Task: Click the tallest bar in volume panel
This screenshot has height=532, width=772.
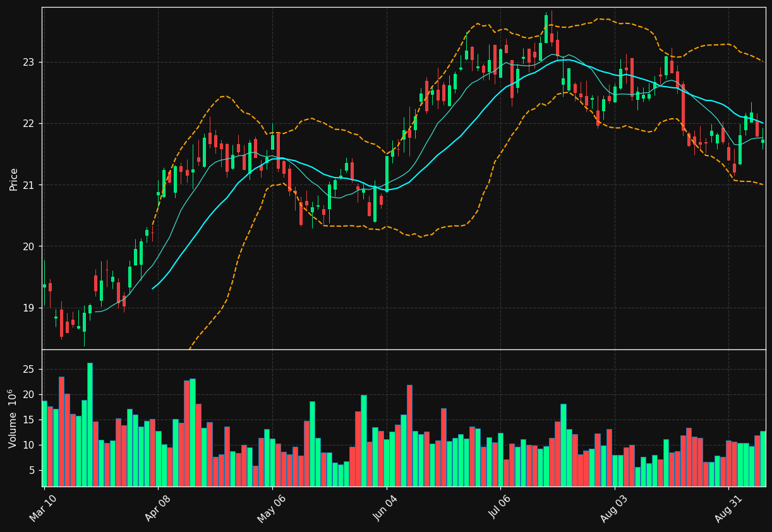Action: [x=90, y=425]
